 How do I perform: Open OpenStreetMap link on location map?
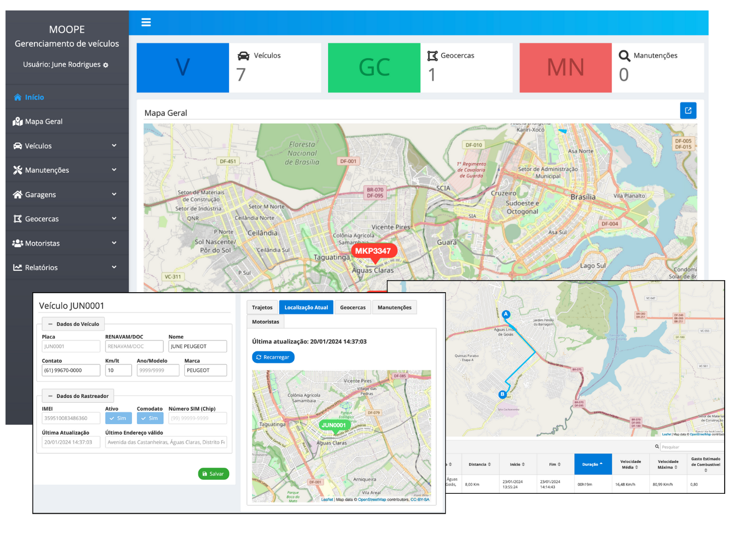pyautogui.click(x=372, y=500)
